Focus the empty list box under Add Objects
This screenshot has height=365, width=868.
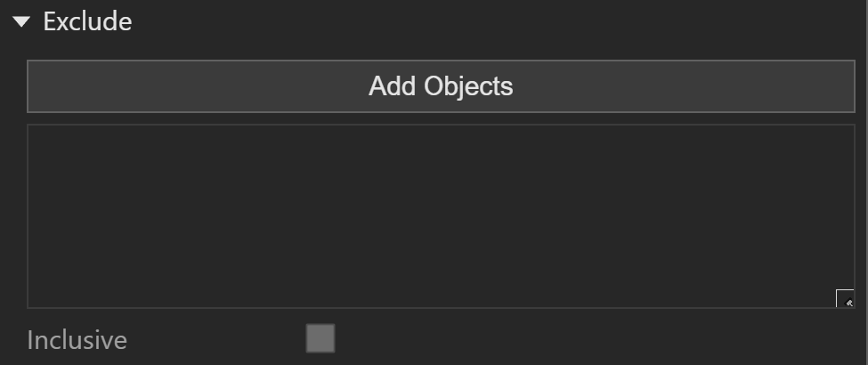pyautogui.click(x=441, y=216)
